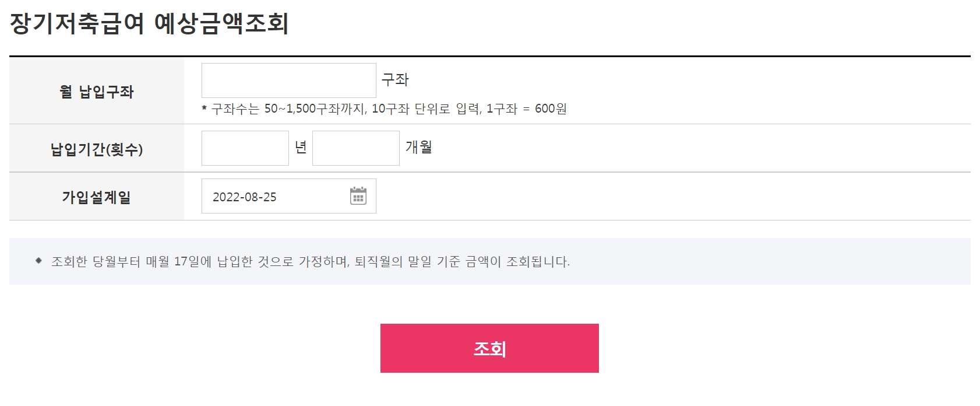Click the 납입기간(횟수) row label
The width and height of the screenshot is (980, 406).
coord(97,149)
